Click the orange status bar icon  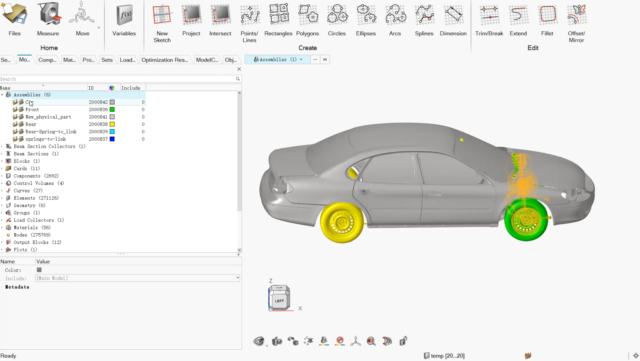click(x=528, y=356)
